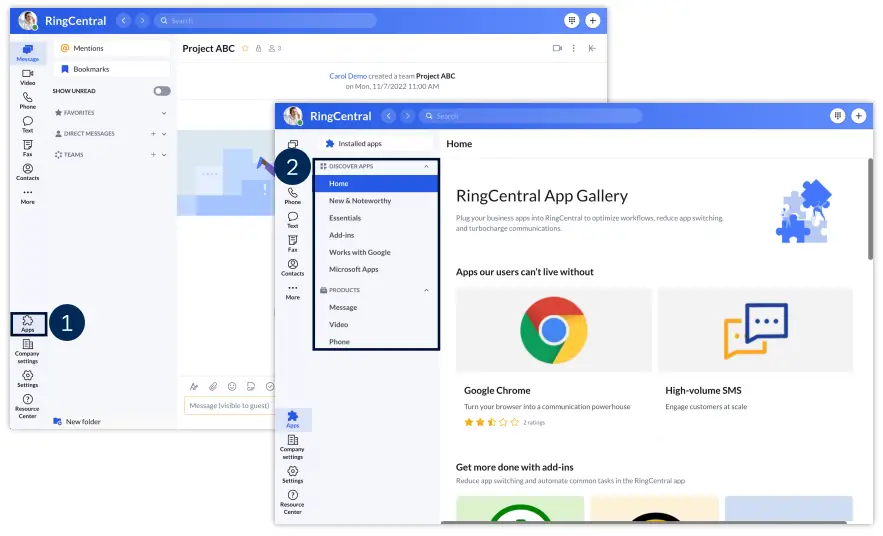Open Resource Center in the front window
The height and width of the screenshot is (536, 883).
(292, 502)
